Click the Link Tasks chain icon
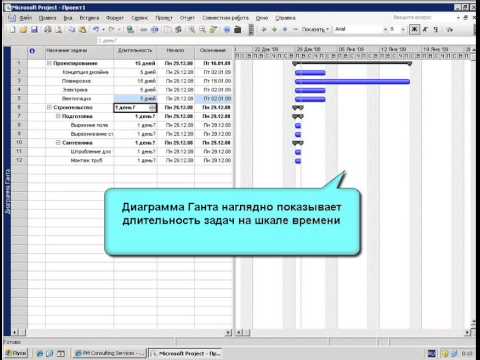This screenshot has width=480, height=360. pos(144,30)
